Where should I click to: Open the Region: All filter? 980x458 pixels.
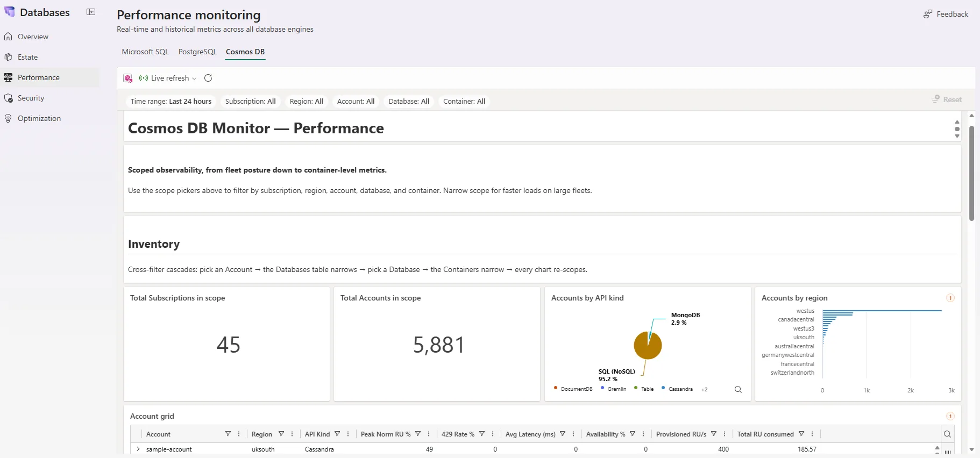(x=307, y=101)
